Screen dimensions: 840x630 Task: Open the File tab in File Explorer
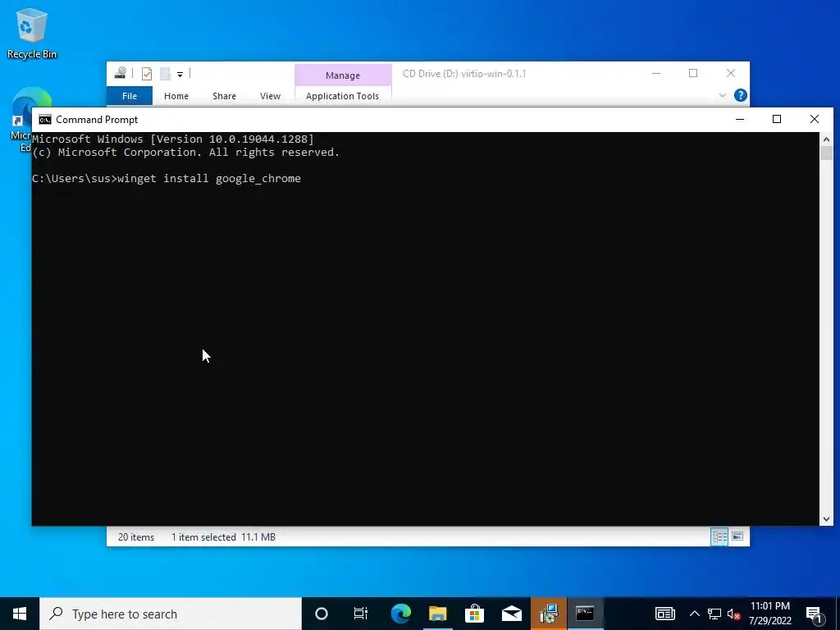click(x=130, y=96)
